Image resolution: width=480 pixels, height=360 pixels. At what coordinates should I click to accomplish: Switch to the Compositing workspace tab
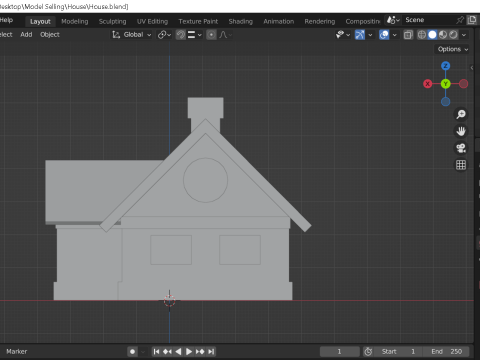pyautogui.click(x=363, y=21)
